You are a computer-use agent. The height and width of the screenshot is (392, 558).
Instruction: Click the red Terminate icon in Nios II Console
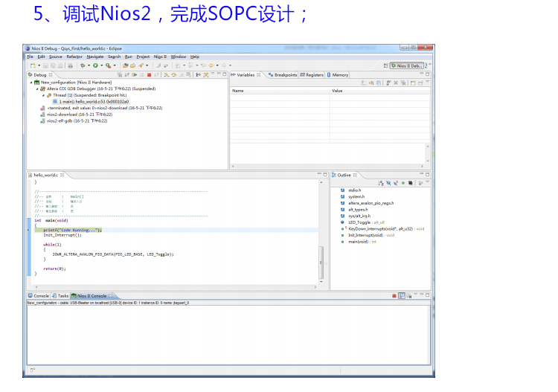(394, 295)
